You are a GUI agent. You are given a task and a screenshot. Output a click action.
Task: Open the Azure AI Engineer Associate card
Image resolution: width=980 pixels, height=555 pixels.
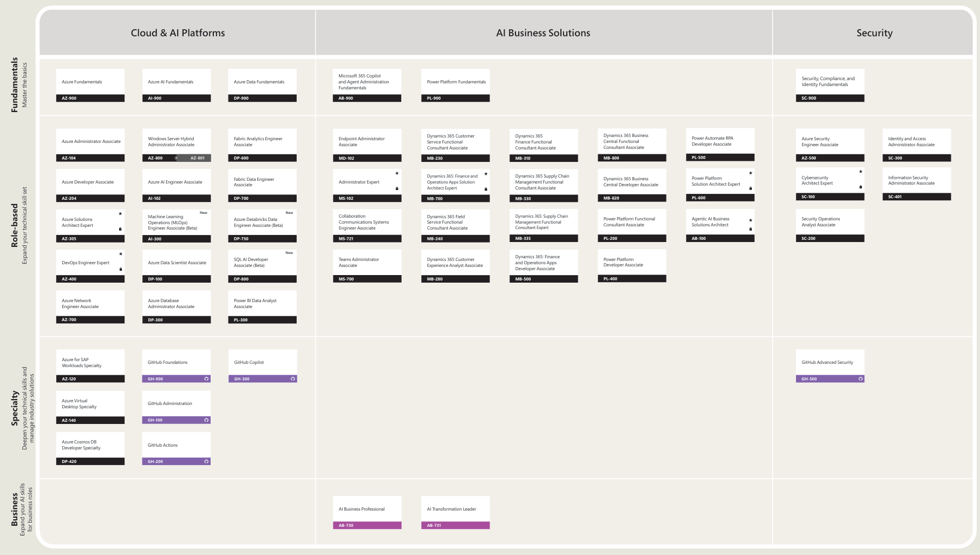point(177,185)
